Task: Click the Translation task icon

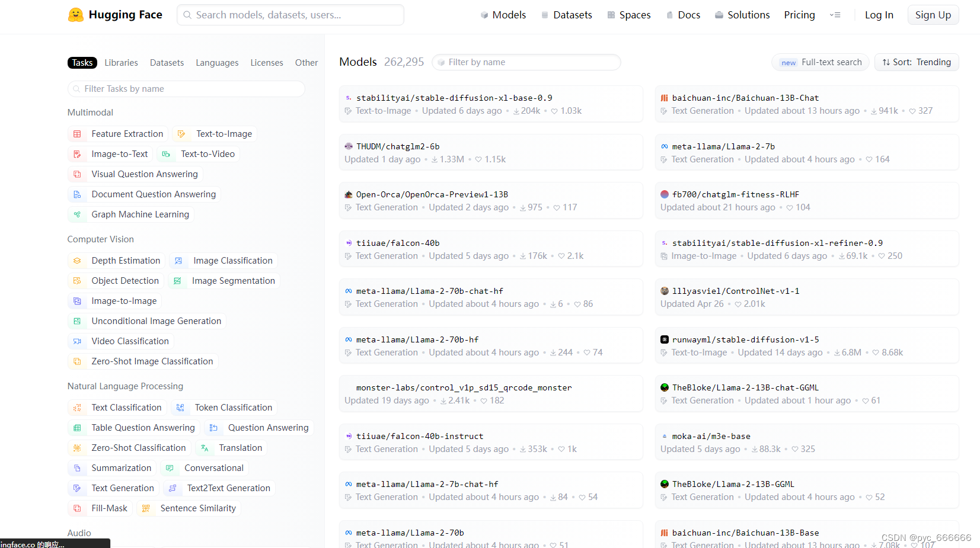Action: [205, 448]
